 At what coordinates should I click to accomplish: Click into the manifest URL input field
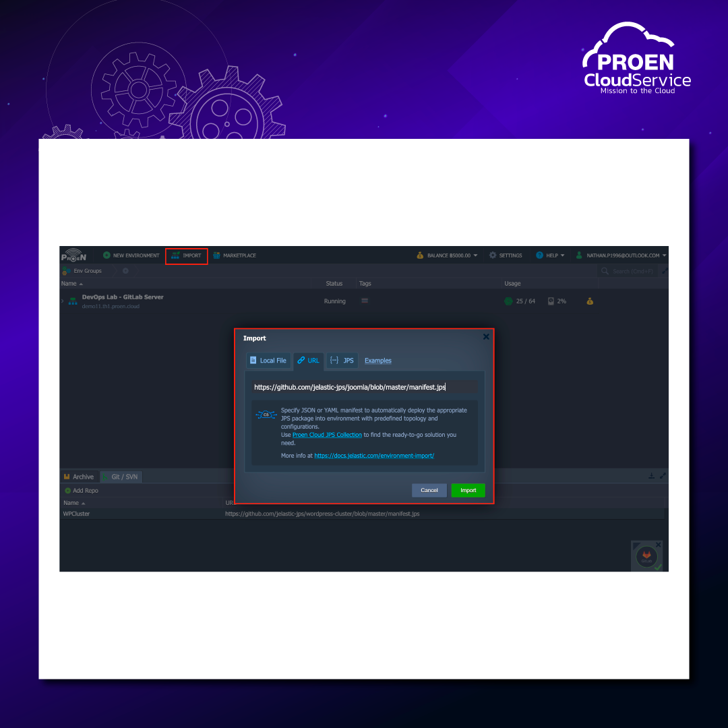pos(364,387)
